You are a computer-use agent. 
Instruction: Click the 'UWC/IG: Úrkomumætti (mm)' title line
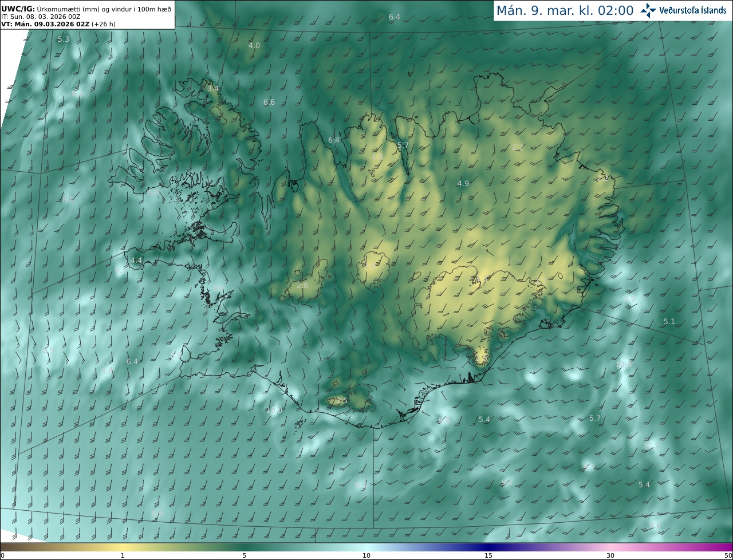click(x=86, y=8)
